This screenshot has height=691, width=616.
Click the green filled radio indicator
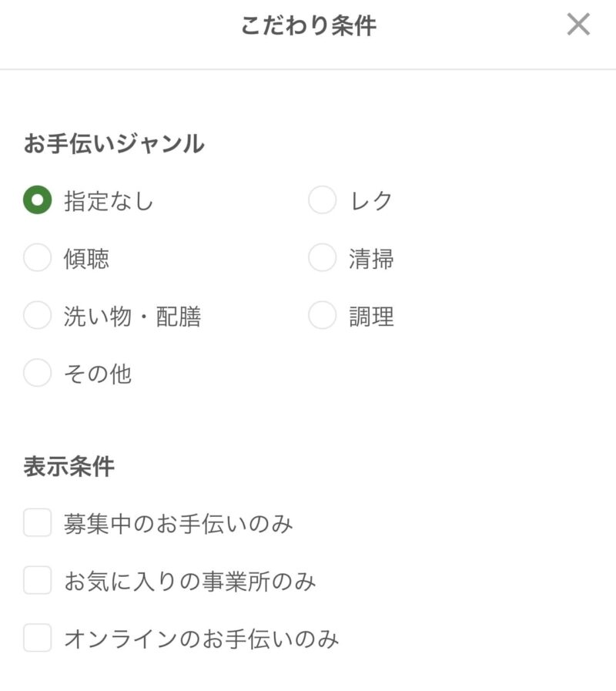[x=37, y=200]
